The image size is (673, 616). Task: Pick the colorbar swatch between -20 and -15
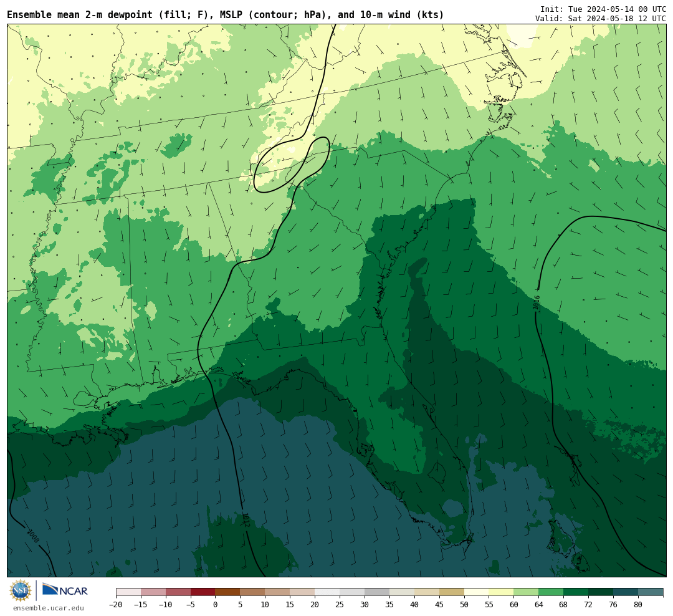click(x=128, y=592)
